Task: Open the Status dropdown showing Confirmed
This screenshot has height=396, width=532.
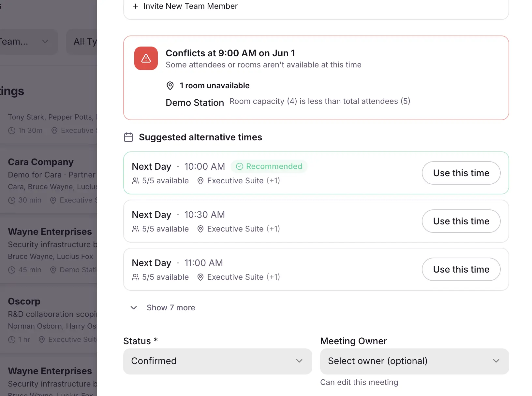Action: [218, 361]
